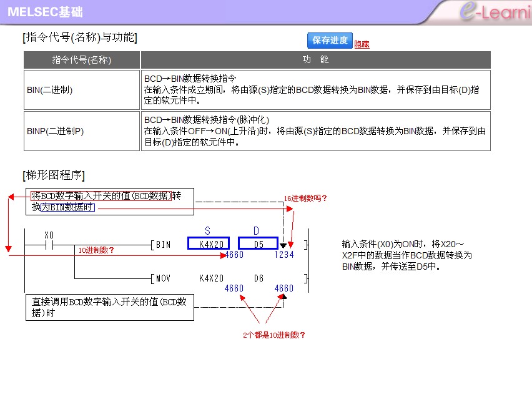This screenshot has width=532, height=402.
Task: Click the 功能 table column header
Action: tap(315, 60)
